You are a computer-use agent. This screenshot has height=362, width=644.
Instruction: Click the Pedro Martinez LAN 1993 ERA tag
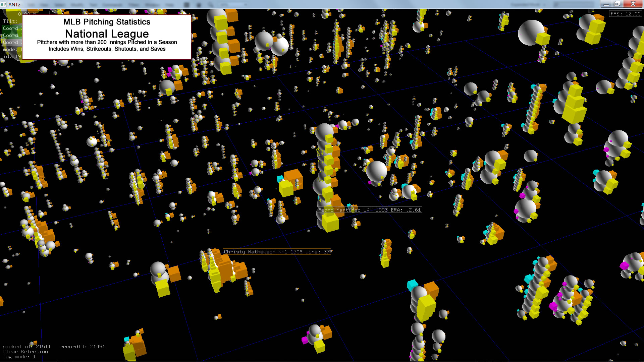(369, 210)
